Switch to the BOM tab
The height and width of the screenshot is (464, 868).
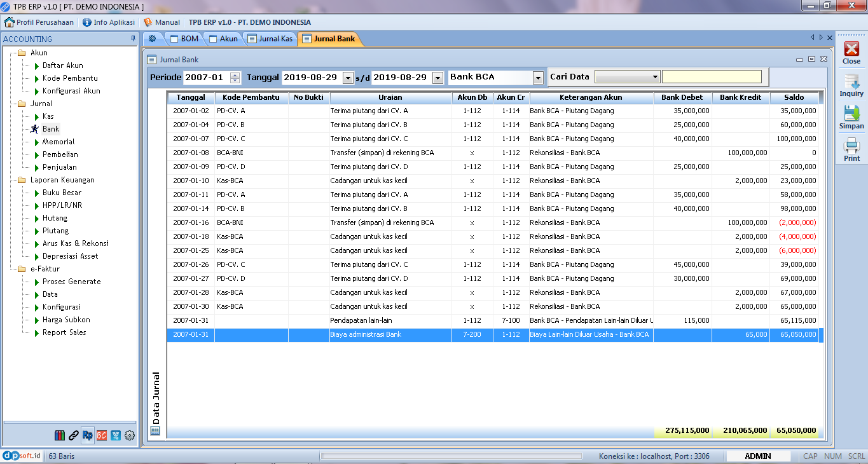pos(184,39)
